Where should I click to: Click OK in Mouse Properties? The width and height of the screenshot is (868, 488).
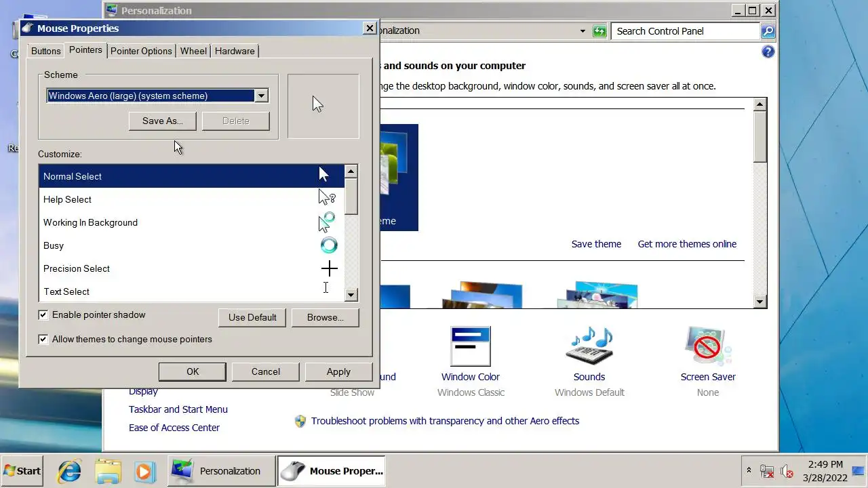193,371
